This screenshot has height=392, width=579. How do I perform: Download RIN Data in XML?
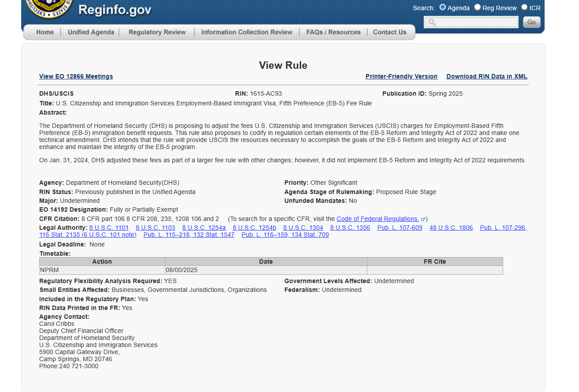(487, 77)
